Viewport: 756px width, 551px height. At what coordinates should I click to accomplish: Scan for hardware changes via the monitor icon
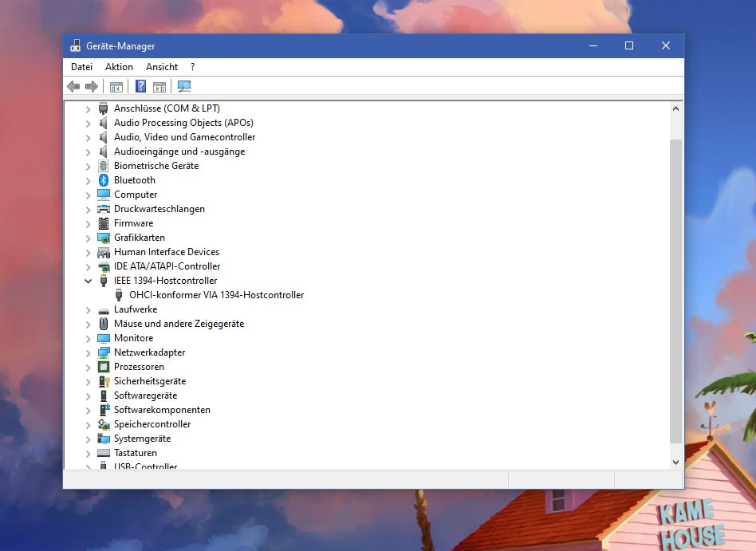183,86
